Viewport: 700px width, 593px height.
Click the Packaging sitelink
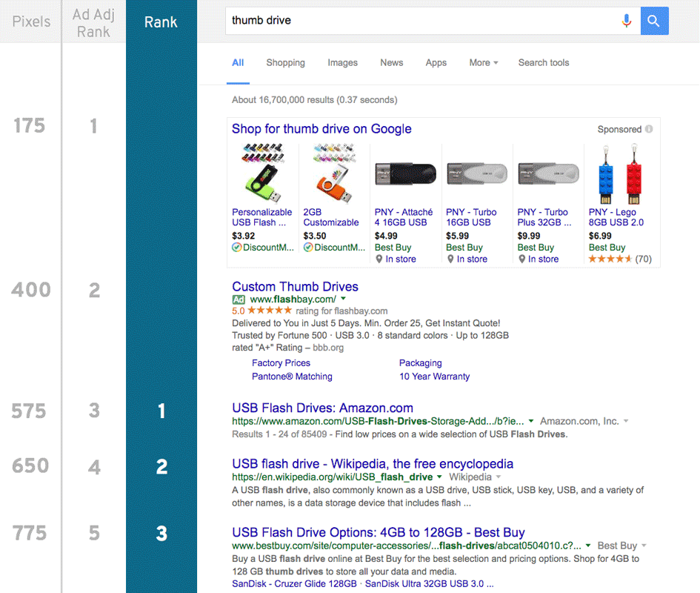(421, 363)
